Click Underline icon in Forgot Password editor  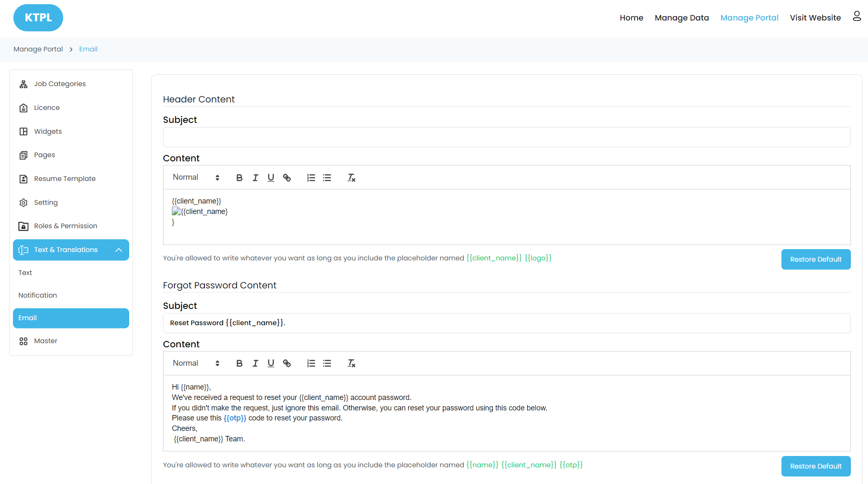pyautogui.click(x=271, y=363)
